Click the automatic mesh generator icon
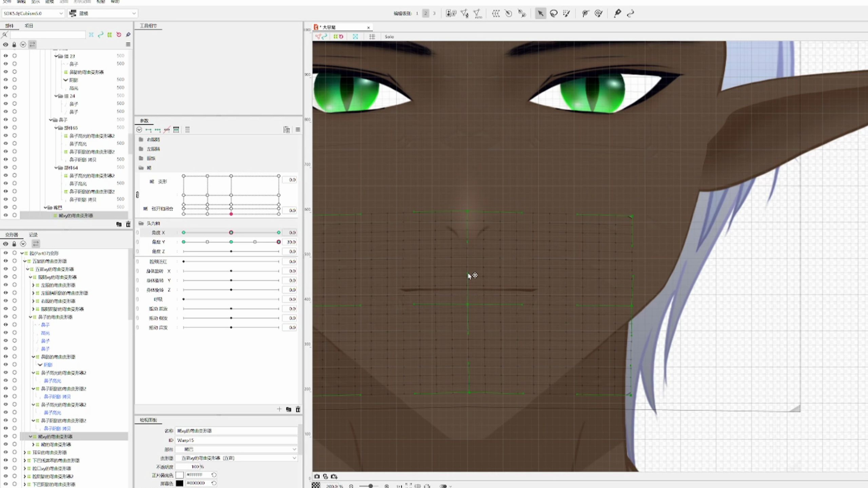The width and height of the screenshot is (868, 488). (x=478, y=14)
